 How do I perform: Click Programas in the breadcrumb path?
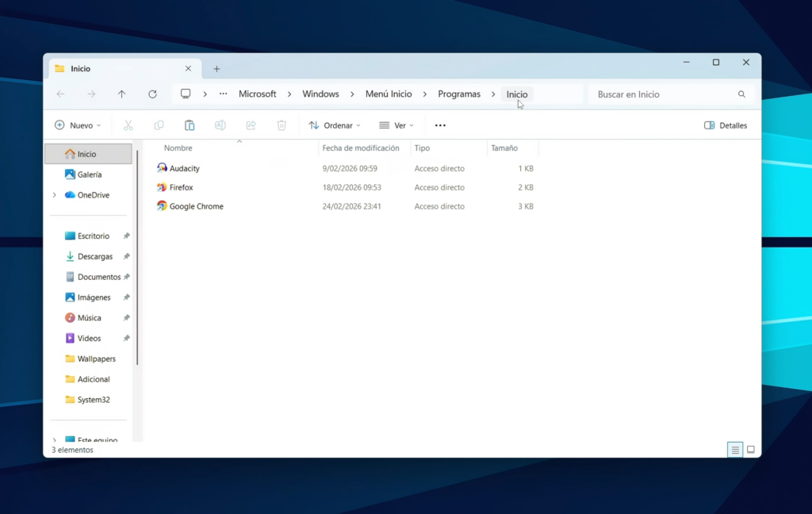click(x=458, y=94)
